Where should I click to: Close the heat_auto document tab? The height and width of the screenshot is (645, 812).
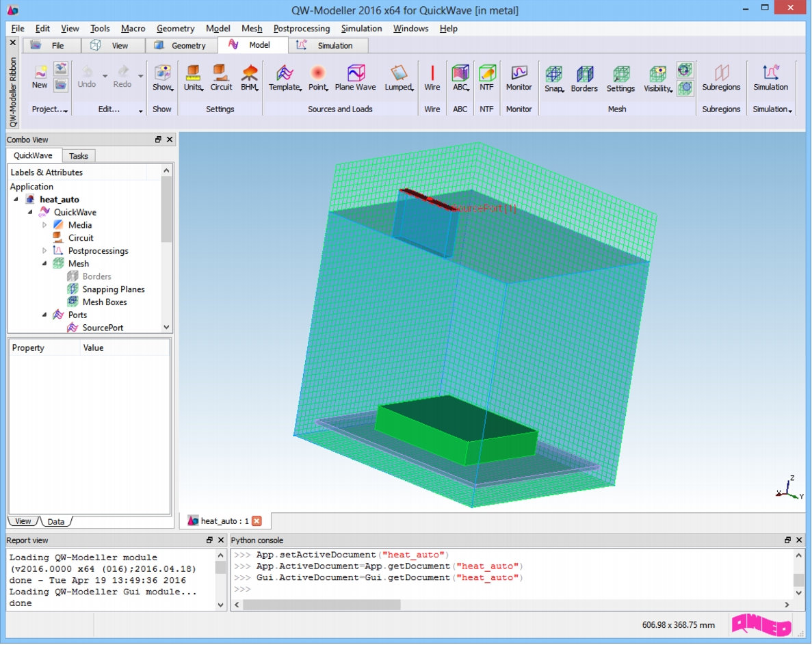tap(257, 521)
